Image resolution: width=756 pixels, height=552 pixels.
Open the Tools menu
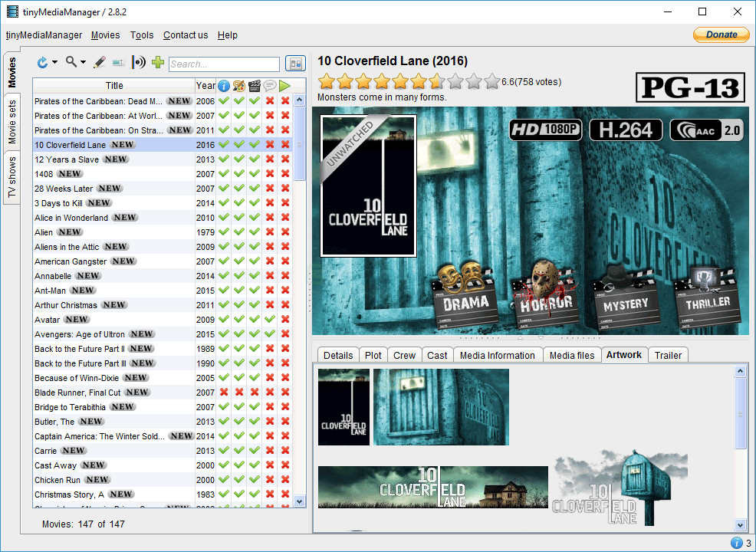point(142,35)
